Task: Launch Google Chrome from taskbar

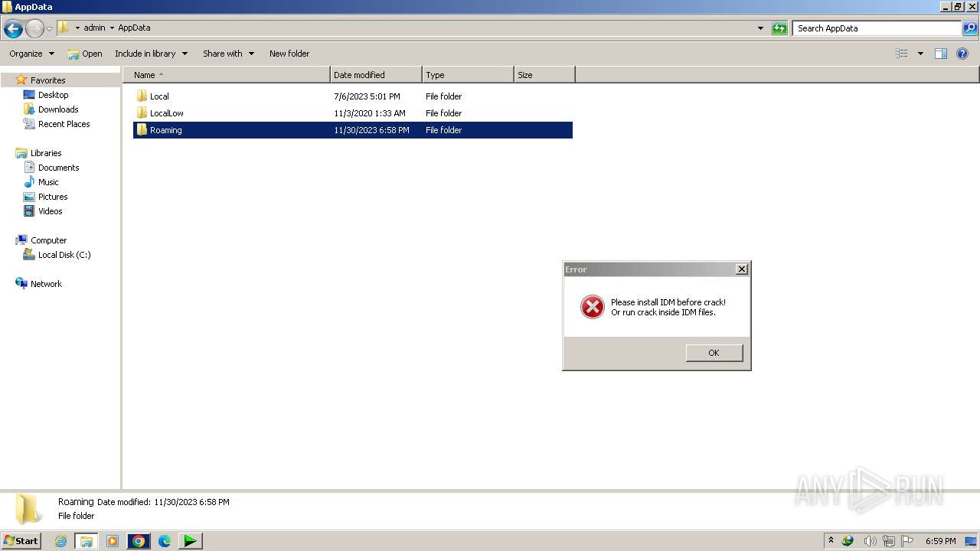Action: click(x=139, y=541)
